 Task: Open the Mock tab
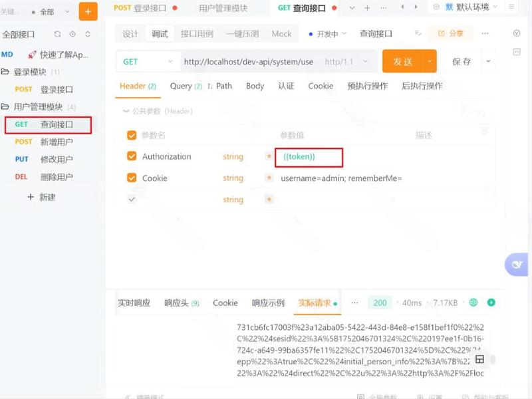(x=281, y=34)
